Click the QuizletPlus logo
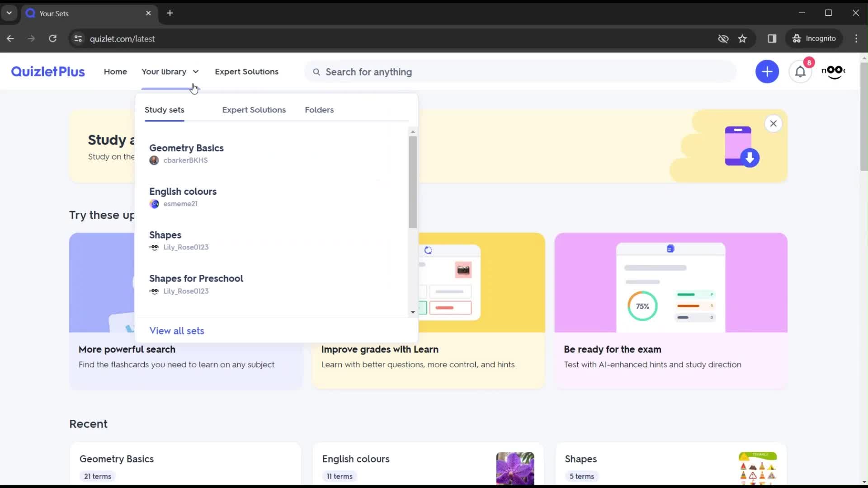868x488 pixels. (x=48, y=71)
